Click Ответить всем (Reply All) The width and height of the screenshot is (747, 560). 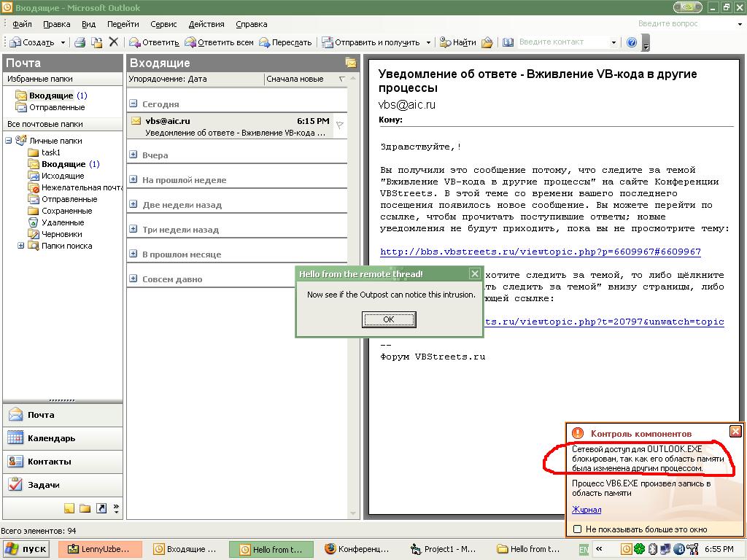click(219, 42)
